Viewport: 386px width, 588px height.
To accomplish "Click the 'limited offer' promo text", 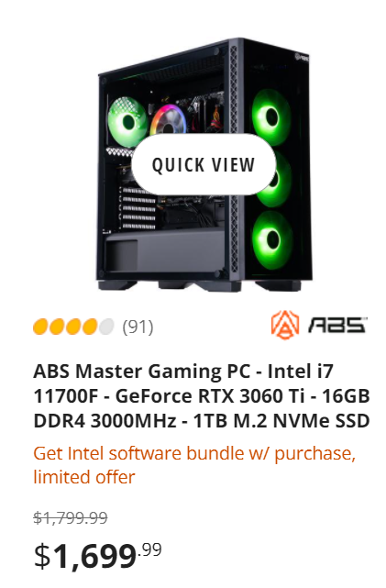I will [x=84, y=477].
